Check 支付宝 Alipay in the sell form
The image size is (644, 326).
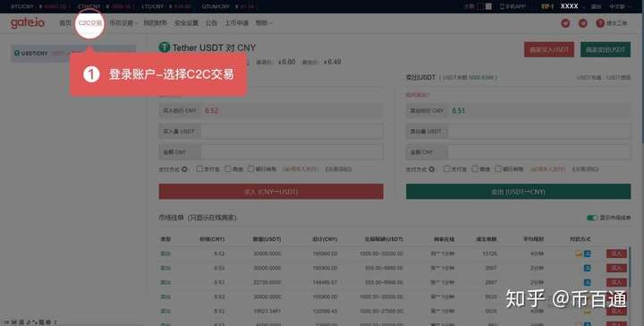446,169
